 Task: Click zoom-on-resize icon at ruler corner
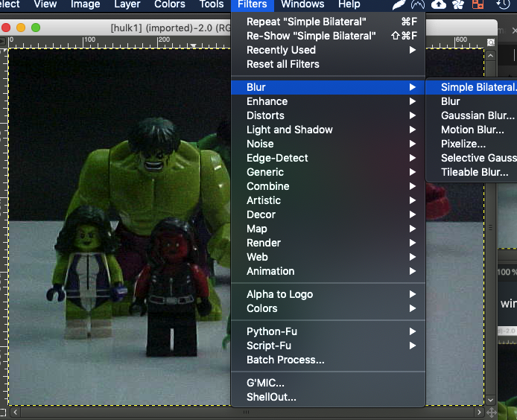click(x=491, y=42)
